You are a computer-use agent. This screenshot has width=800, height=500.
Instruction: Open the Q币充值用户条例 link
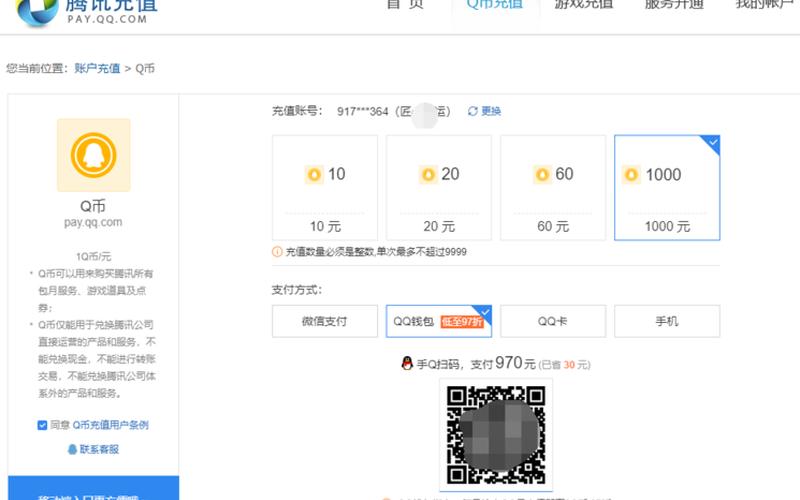point(110,425)
